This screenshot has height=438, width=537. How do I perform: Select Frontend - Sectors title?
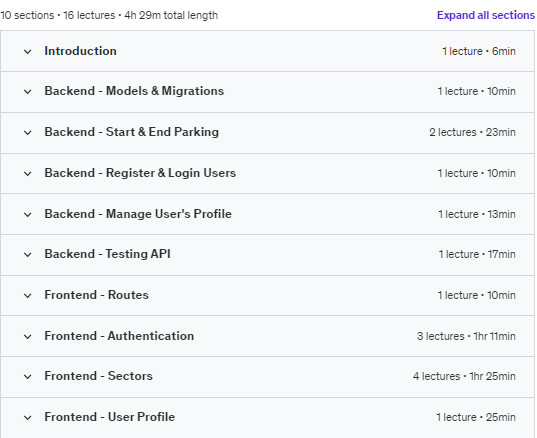click(99, 376)
